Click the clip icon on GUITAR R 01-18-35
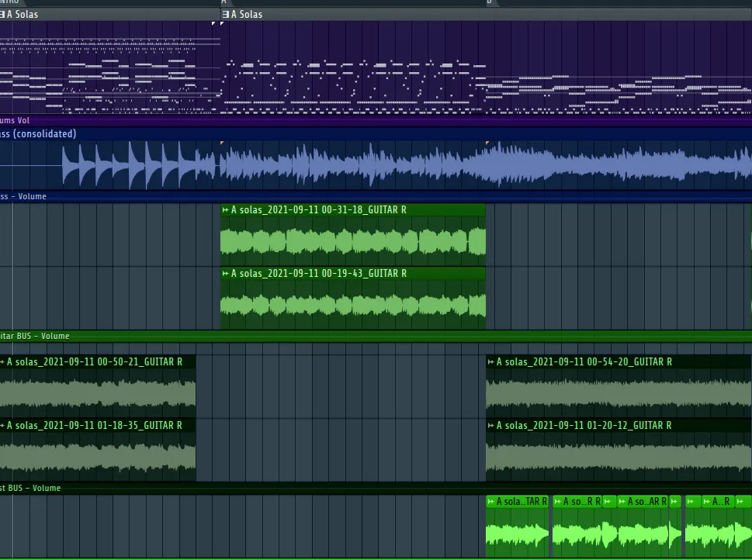 point(2,426)
